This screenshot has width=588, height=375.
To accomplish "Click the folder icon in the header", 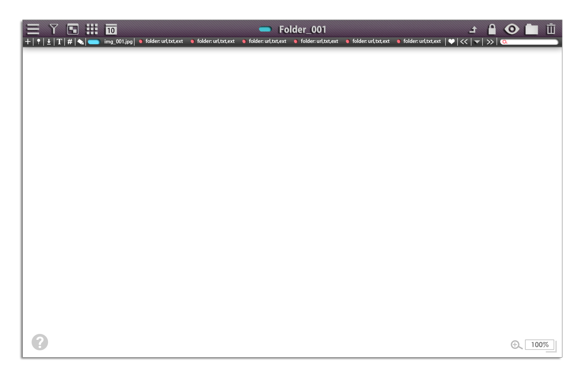I will coord(531,30).
